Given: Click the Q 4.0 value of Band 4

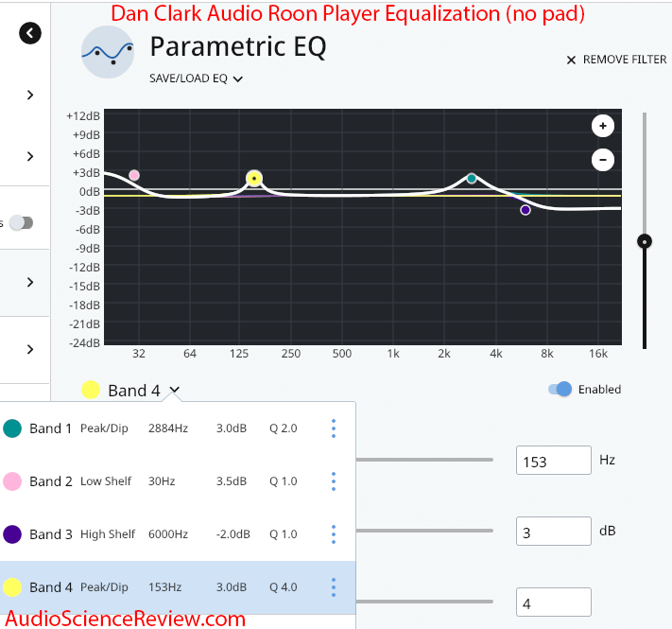Looking at the screenshot, I should [283, 587].
